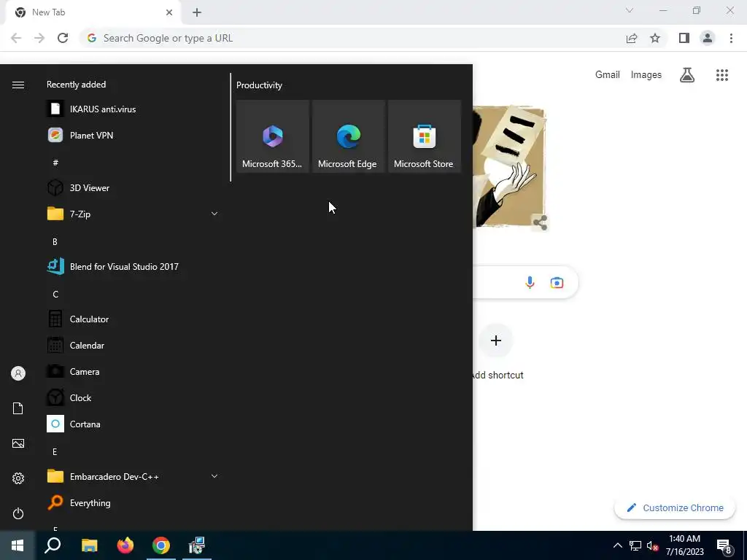This screenshot has height=560, width=747.
Task: Close the New Tab tab
Action: click(x=169, y=12)
